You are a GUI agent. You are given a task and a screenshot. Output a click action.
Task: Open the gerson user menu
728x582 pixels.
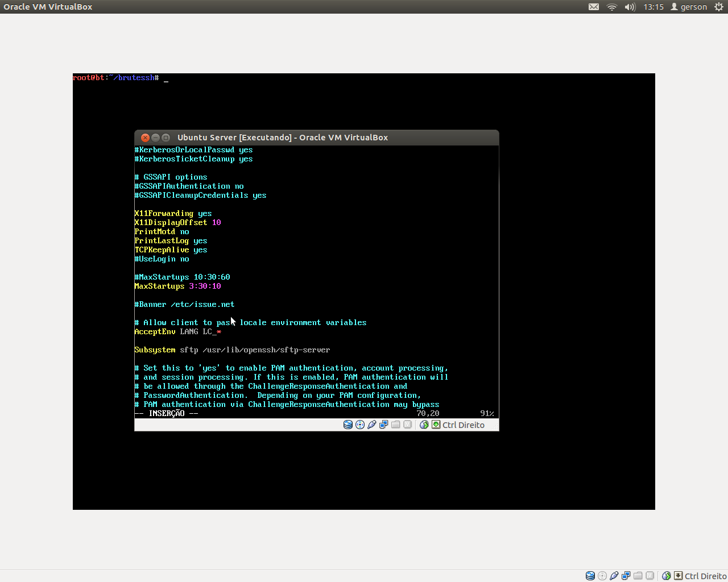(x=689, y=7)
